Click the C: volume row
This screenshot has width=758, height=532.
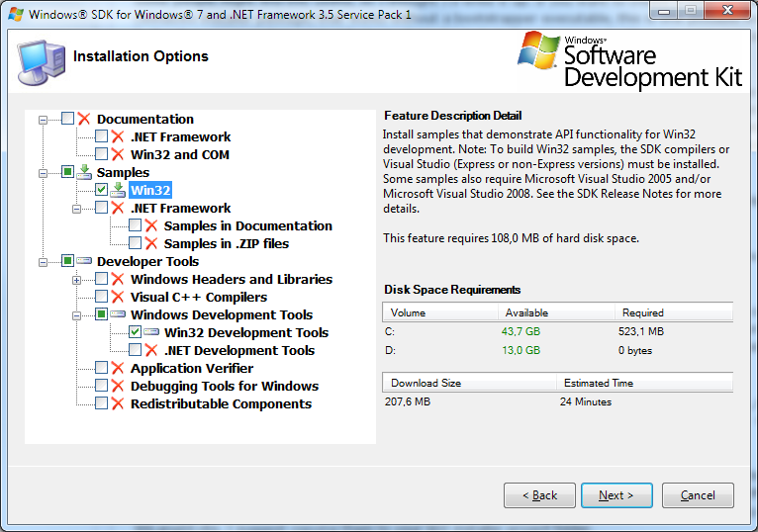coord(558,331)
